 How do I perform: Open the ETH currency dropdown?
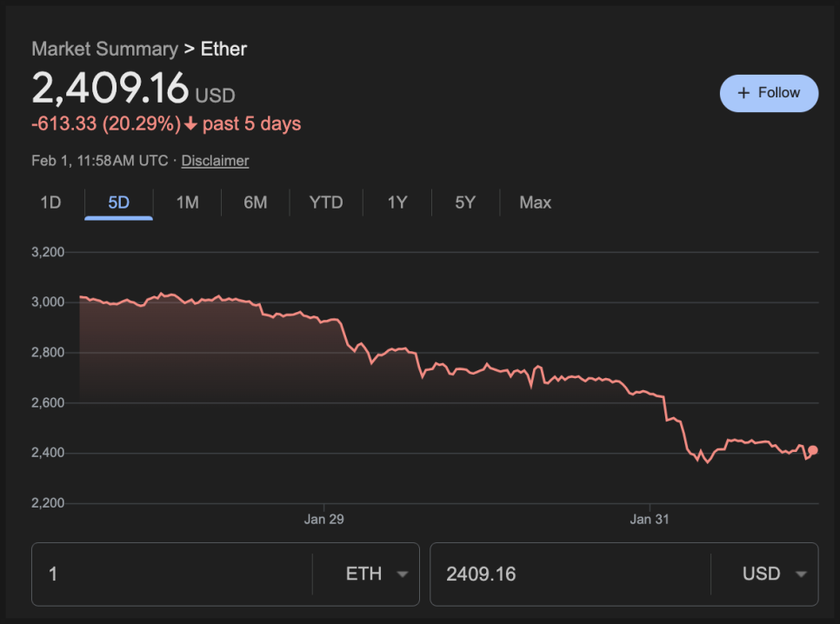click(x=376, y=574)
